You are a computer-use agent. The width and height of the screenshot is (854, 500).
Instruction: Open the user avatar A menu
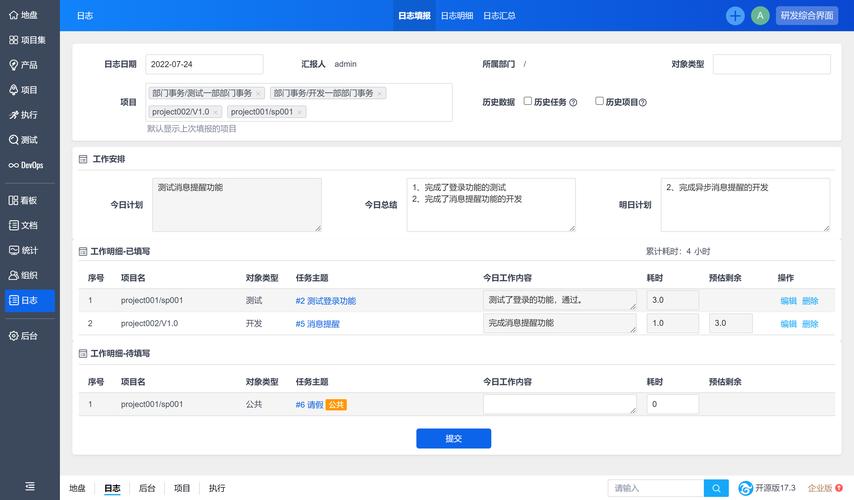(x=760, y=15)
